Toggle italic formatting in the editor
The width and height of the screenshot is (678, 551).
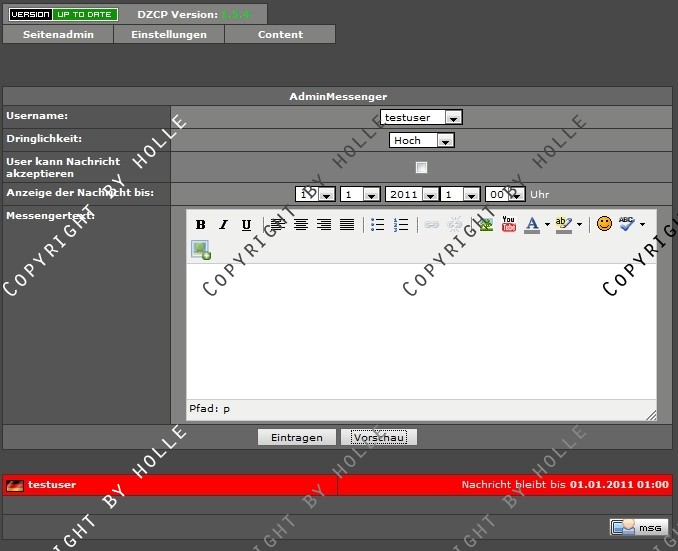[x=223, y=225]
